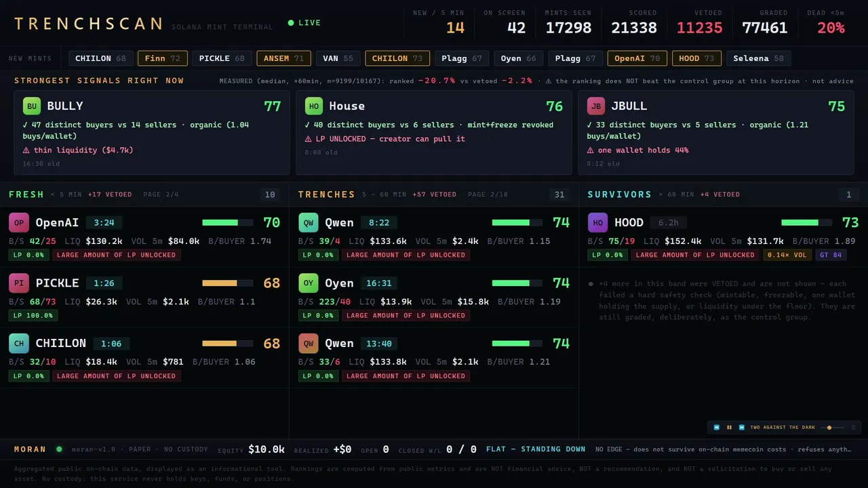Click the CH avatar icon for CHIILON
This screenshot has width=868, height=488.
(x=19, y=343)
